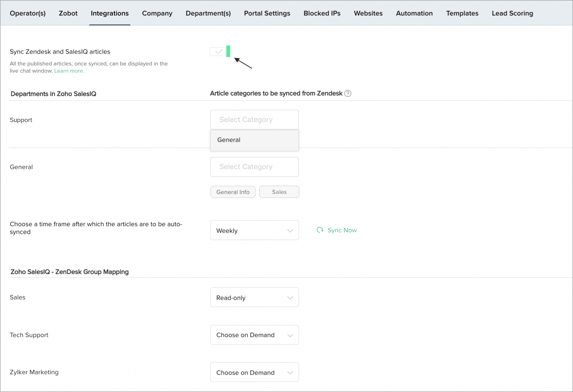Switch to the Automation tab
The image size is (573, 392).
point(414,13)
